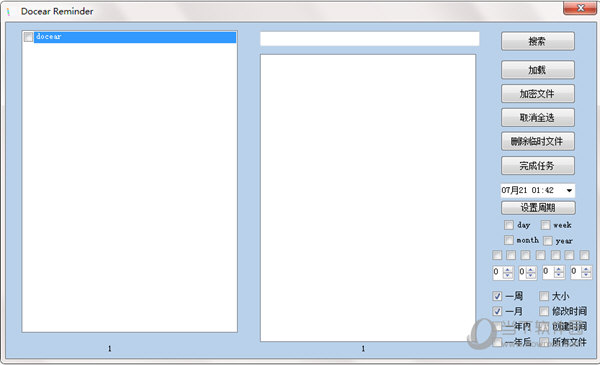Select the docear list entry
The image size is (600, 365).
point(135,37)
